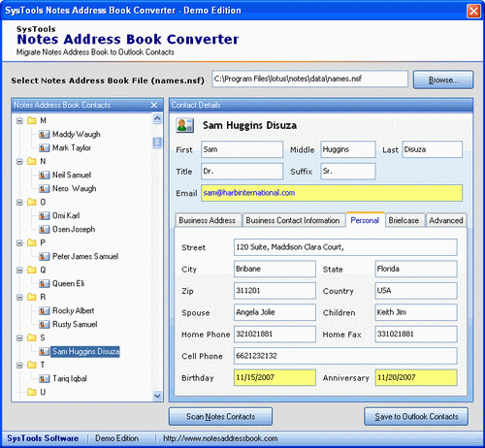Click the Zip field containing 311201
Screen dimensions: 485x448
(x=275, y=291)
